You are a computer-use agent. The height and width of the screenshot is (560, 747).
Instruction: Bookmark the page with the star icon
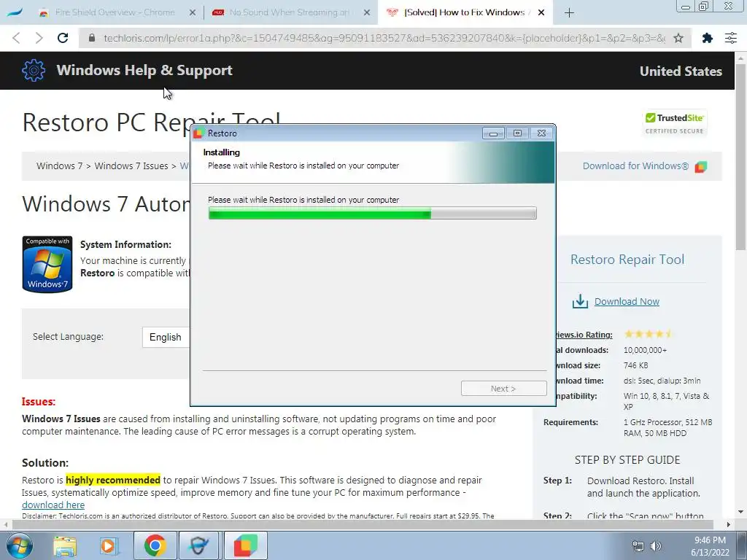[678, 38]
